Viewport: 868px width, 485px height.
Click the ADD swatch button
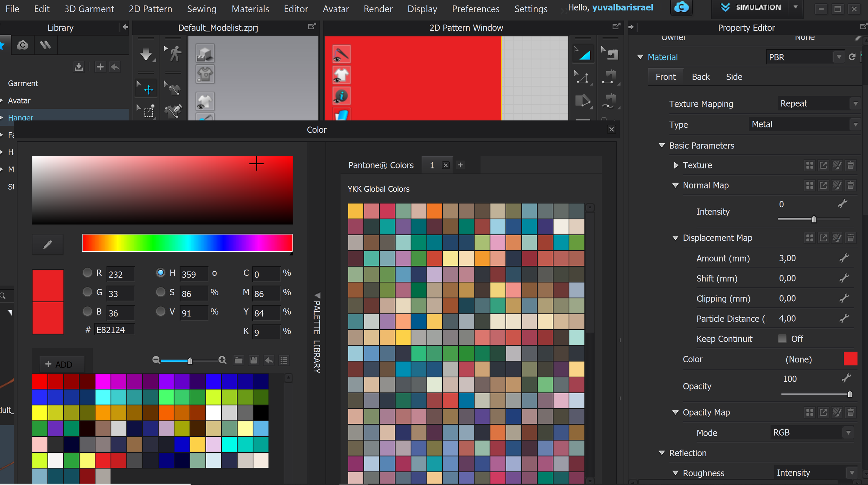(x=59, y=364)
